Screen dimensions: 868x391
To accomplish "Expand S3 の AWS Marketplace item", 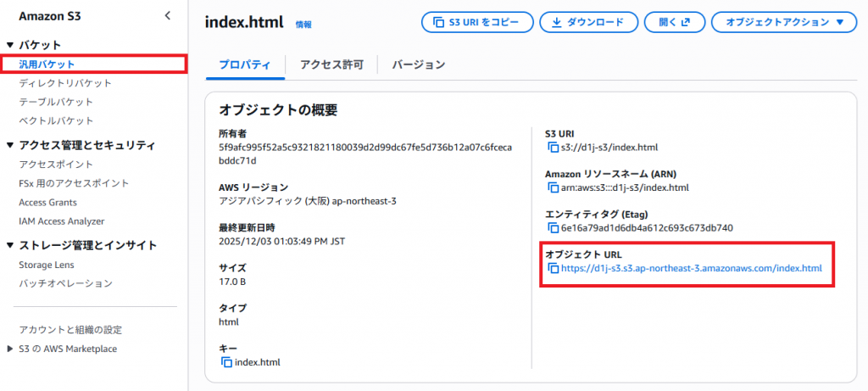I will click(10, 349).
